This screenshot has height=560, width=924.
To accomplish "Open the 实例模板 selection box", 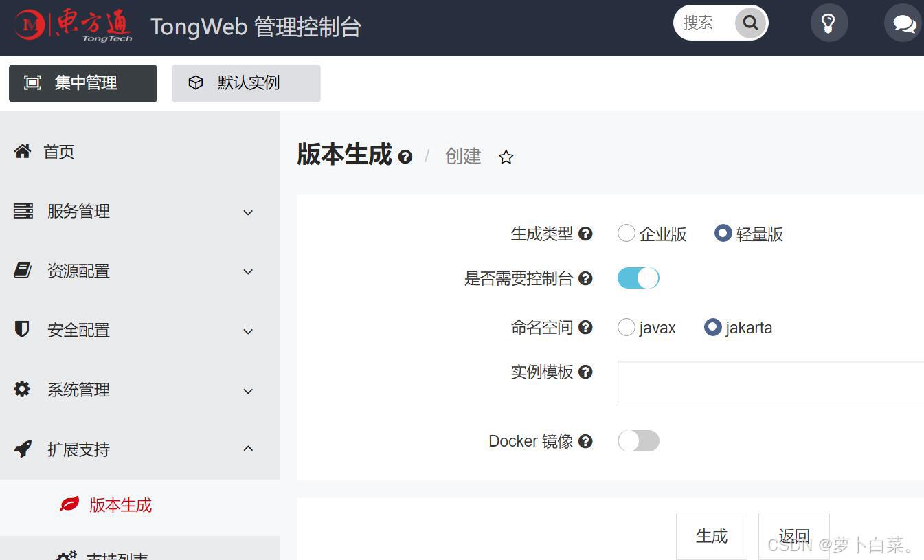I will coord(771,381).
